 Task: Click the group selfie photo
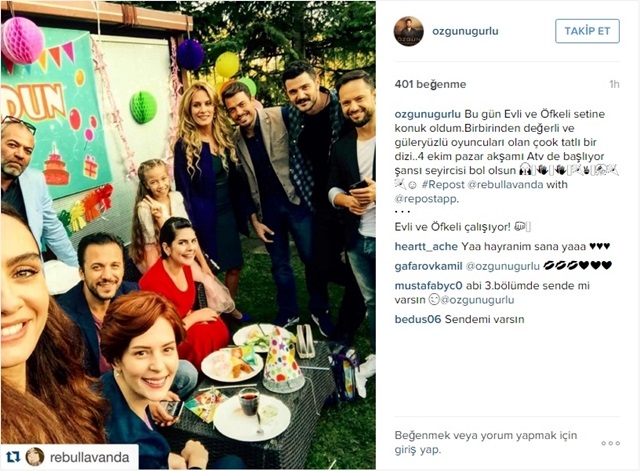point(188,235)
